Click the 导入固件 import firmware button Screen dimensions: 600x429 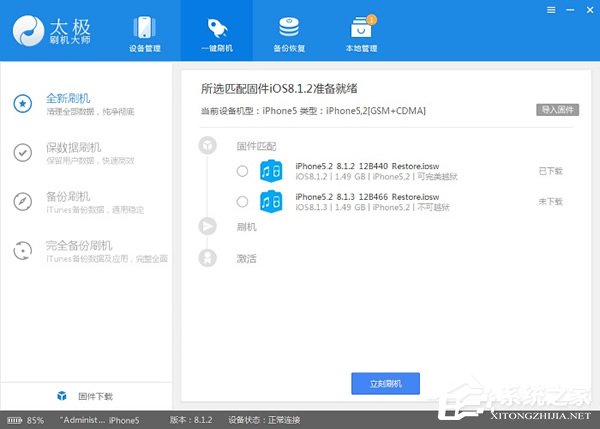(559, 110)
